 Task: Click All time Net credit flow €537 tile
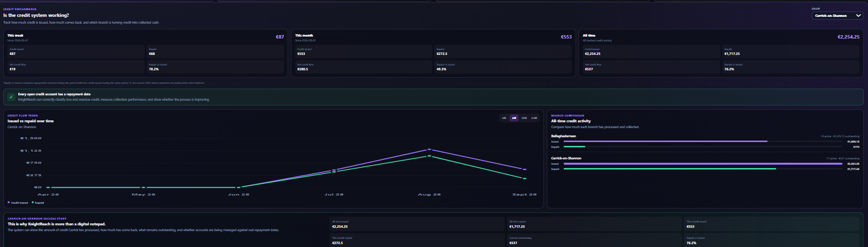(651, 67)
